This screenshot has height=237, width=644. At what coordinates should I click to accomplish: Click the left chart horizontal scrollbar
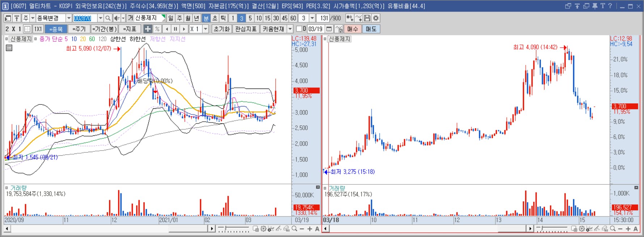[x=109, y=229]
